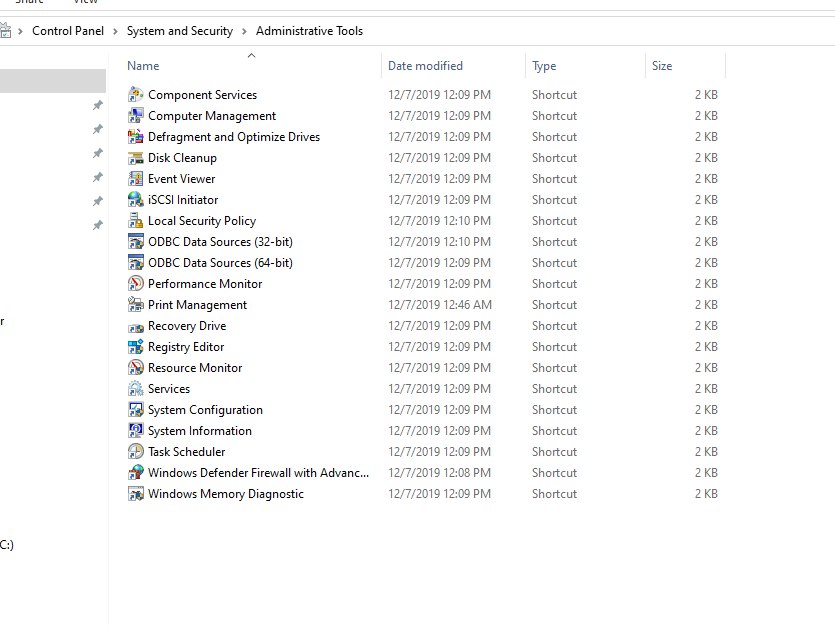This screenshot has width=835, height=625.
Task: Select the System Configuration icon
Action: pos(136,410)
